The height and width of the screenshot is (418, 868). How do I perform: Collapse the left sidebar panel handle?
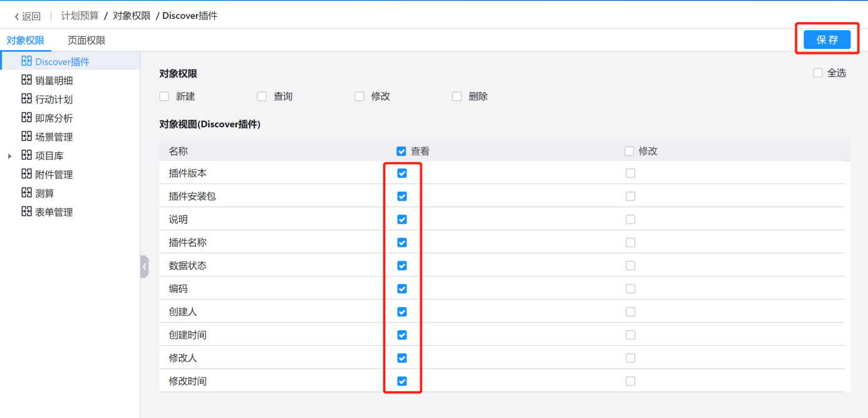coord(145,266)
